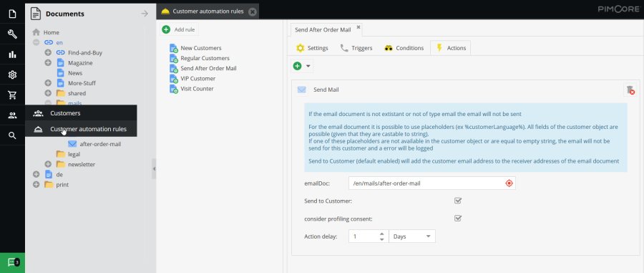Delete the Send Mail action via trash icon

(x=630, y=90)
